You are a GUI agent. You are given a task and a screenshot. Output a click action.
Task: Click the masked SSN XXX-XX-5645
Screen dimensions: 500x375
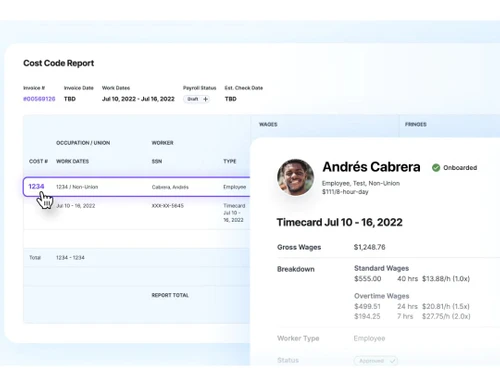[x=168, y=206]
